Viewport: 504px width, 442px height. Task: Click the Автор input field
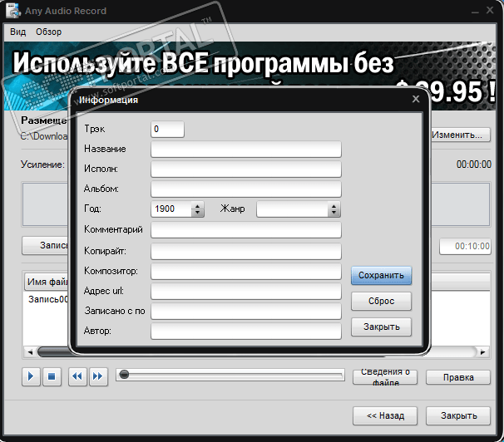pyautogui.click(x=246, y=331)
